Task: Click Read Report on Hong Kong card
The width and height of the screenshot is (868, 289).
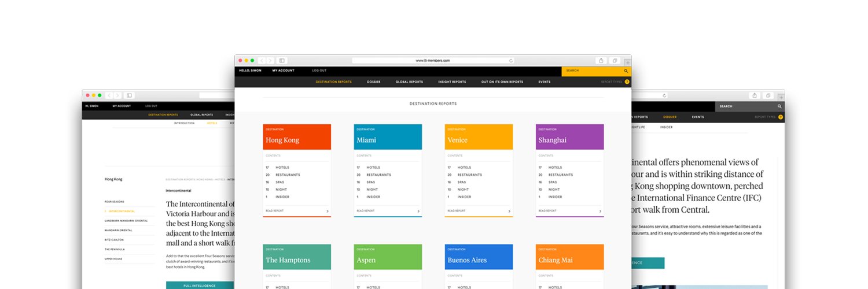Action: coord(275,211)
